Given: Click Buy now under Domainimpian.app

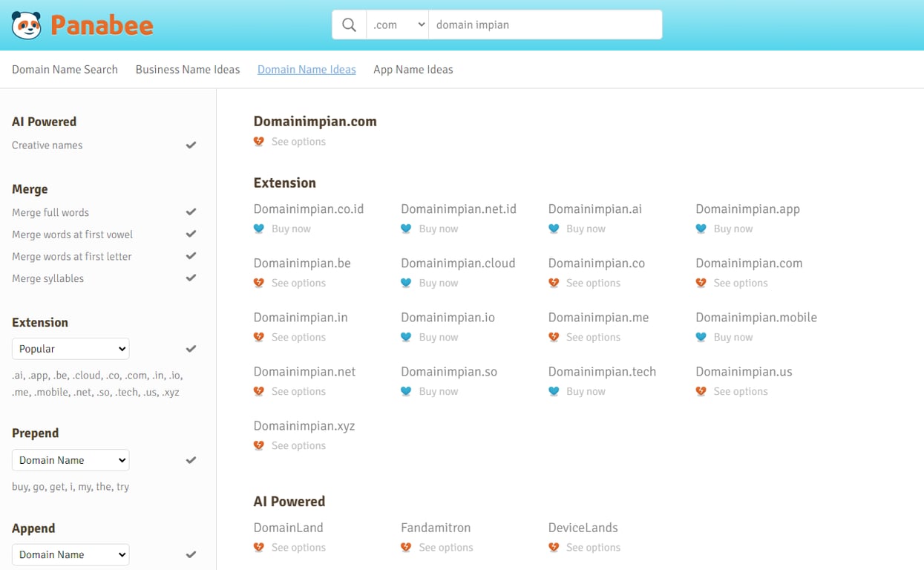Looking at the screenshot, I should [x=733, y=229].
